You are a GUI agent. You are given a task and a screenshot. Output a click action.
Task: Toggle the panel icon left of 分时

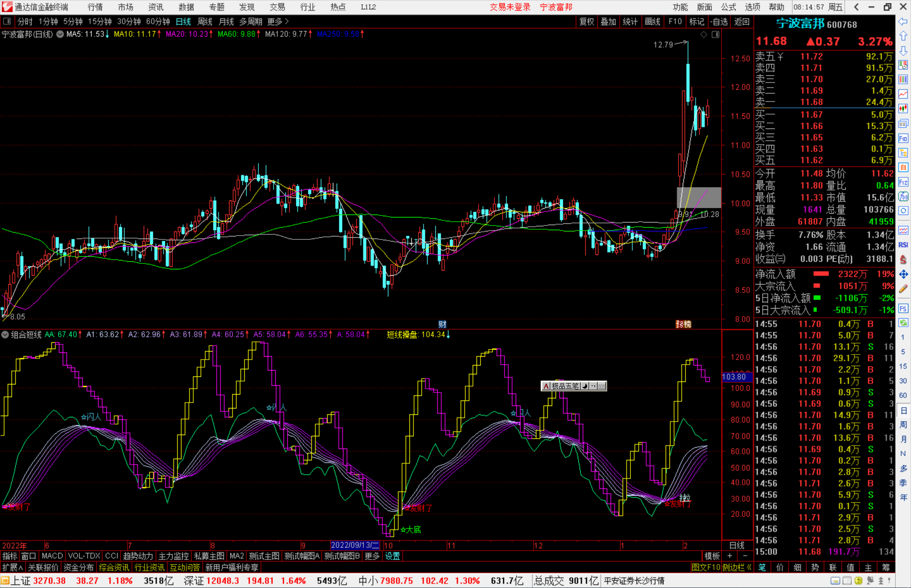click(7, 21)
